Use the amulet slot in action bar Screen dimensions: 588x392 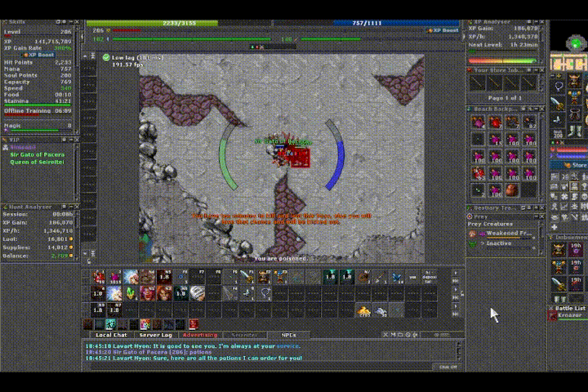[x=264, y=293]
